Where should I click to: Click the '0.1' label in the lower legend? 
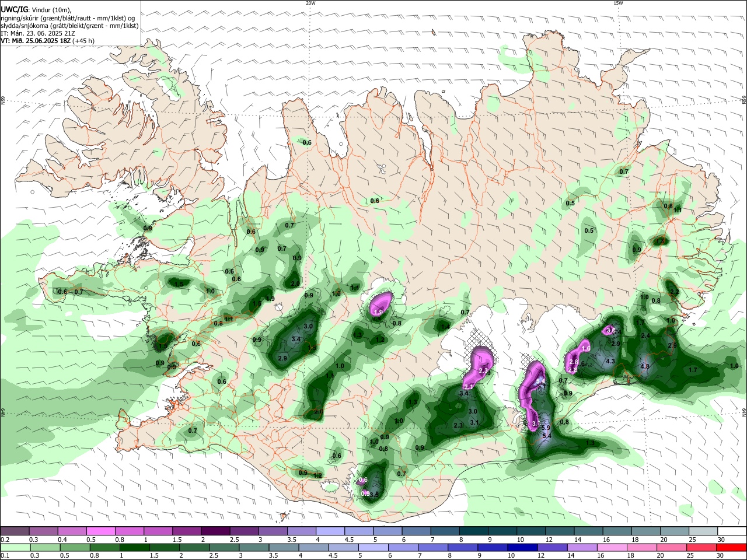tap(5, 556)
